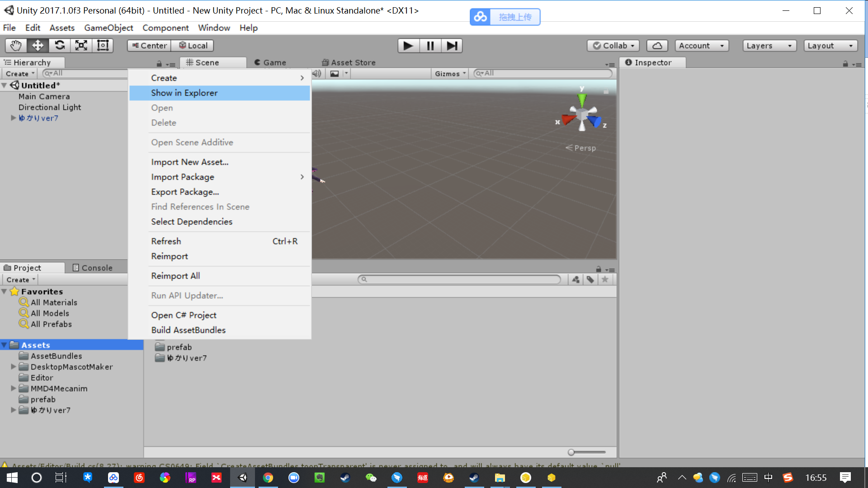
Task: Save search star icon in Project
Action: 604,280
